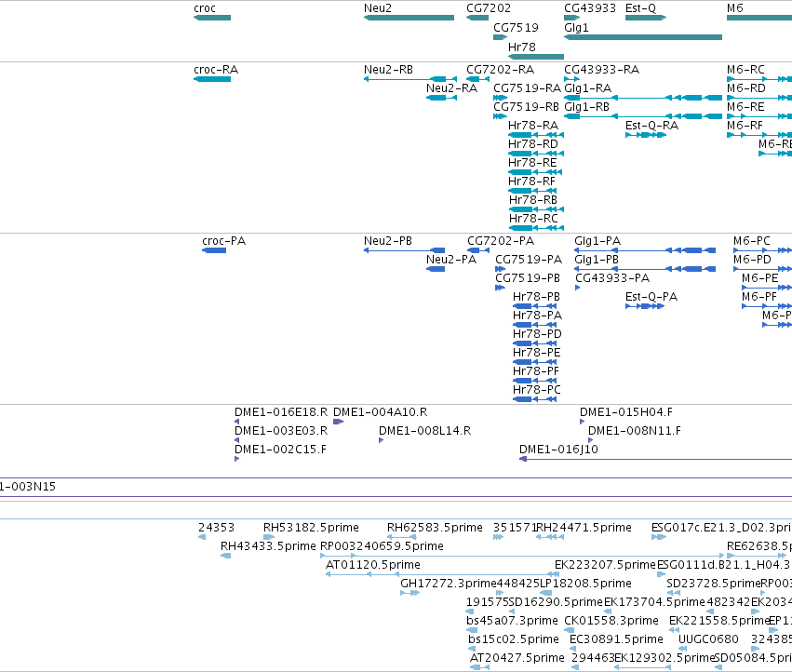Screen dimensions: 792x672
Task: Select the croc-PA protein label
Action: pyautogui.click(x=223, y=240)
